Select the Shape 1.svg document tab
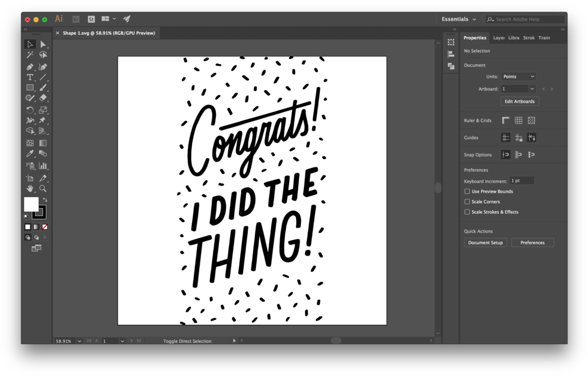This screenshot has width=588, height=376. tap(109, 33)
